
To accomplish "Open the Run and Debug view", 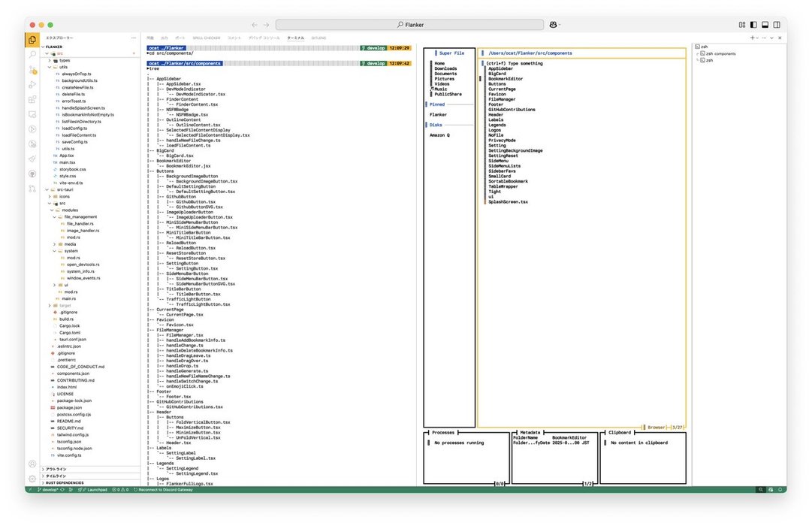I will pos(32,85).
